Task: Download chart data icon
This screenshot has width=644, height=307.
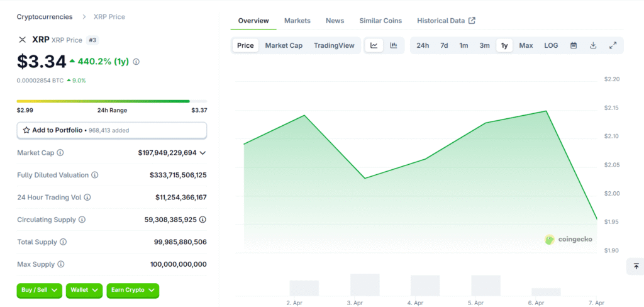Action: coord(593,46)
